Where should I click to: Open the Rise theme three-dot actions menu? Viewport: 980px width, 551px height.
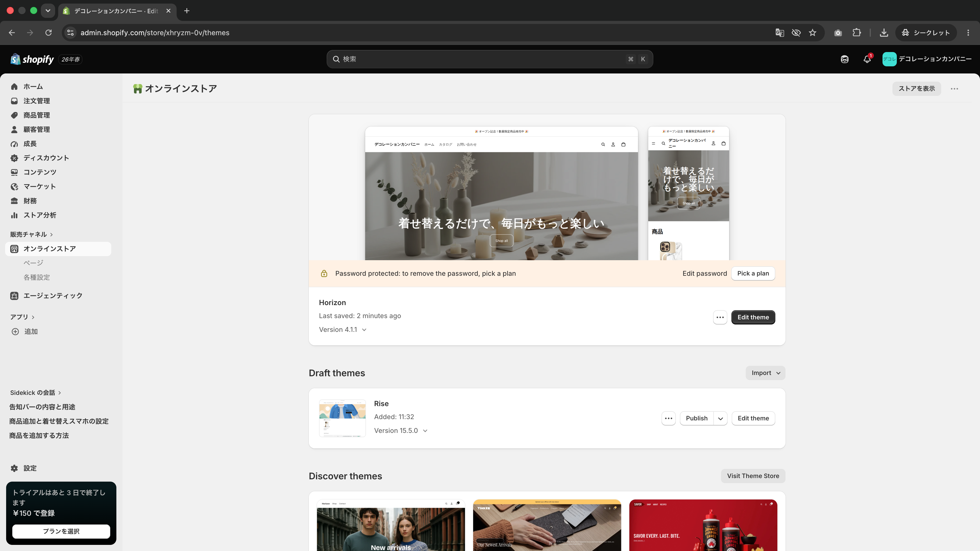coord(668,418)
